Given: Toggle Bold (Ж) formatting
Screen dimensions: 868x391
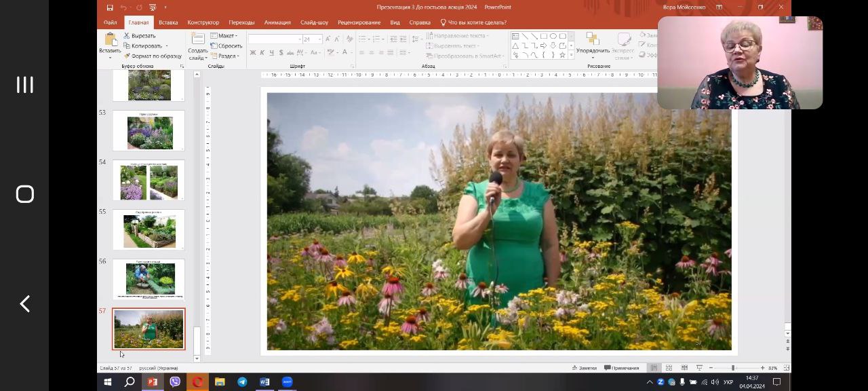Looking at the screenshot, I should pos(253,52).
